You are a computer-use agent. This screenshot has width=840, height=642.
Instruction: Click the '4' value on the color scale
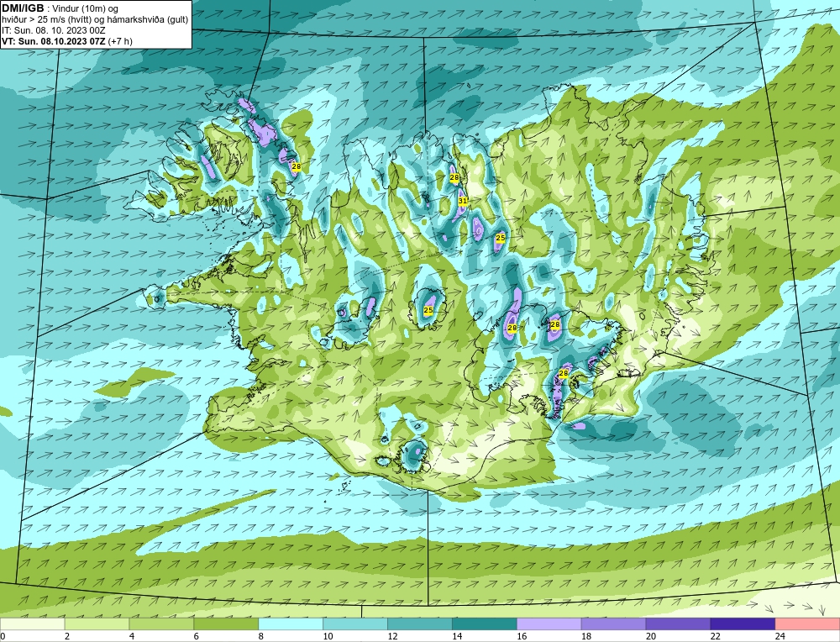[132, 637]
